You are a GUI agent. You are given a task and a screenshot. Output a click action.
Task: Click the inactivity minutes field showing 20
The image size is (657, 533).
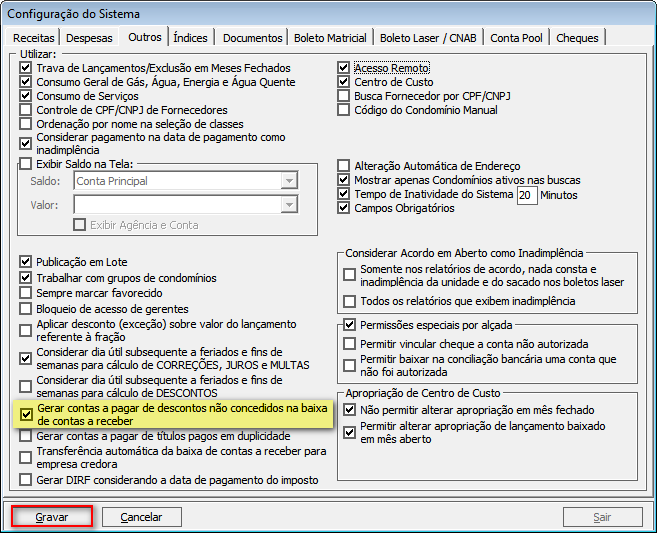527,195
